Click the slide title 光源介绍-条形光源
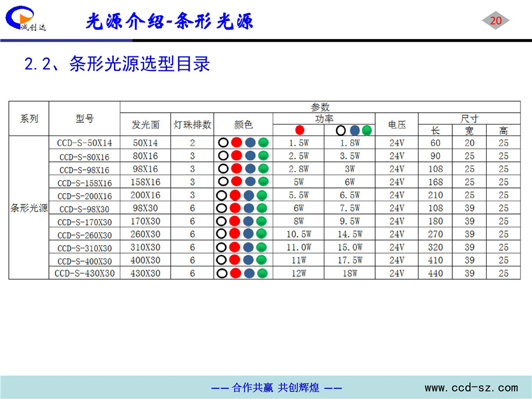The width and height of the screenshot is (532, 399). click(x=169, y=22)
